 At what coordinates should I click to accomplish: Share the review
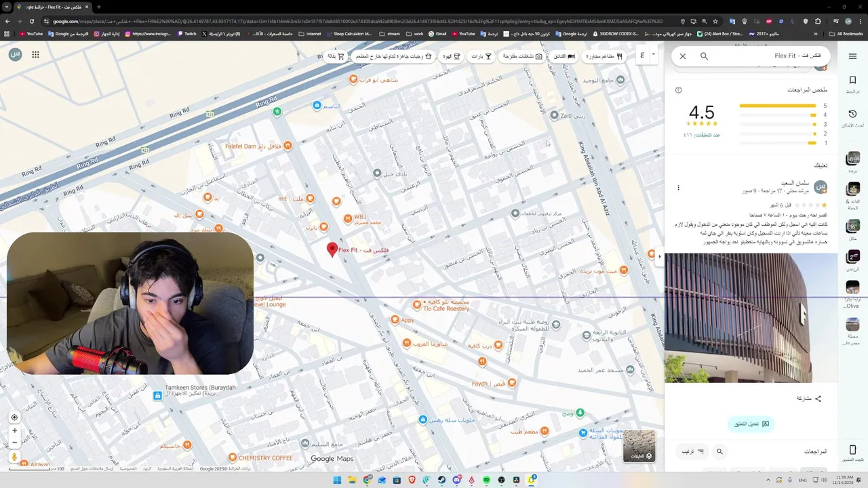[808, 399]
